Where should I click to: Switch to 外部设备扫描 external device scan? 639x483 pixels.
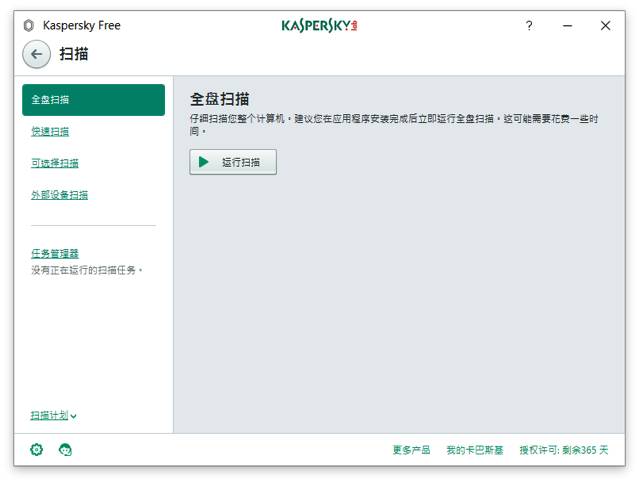click(59, 195)
